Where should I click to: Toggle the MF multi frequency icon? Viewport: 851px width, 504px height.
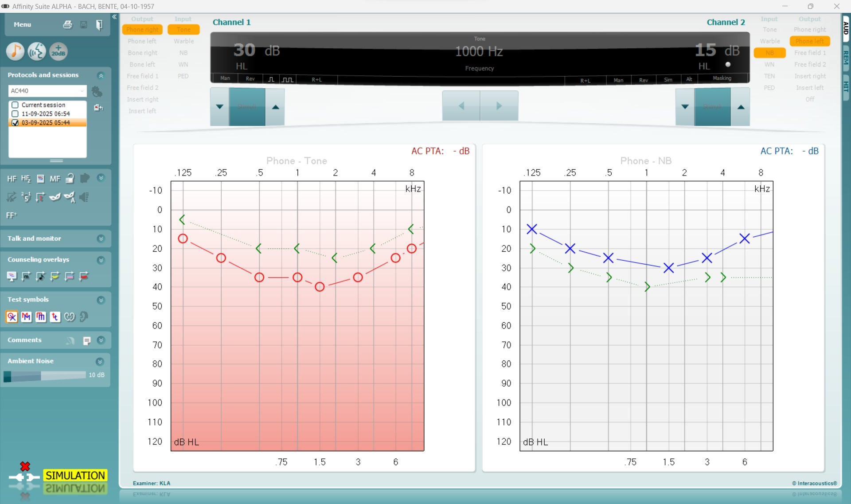click(55, 179)
